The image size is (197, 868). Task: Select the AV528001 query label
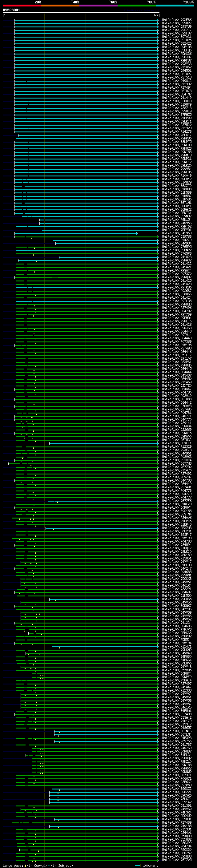point(11,10)
